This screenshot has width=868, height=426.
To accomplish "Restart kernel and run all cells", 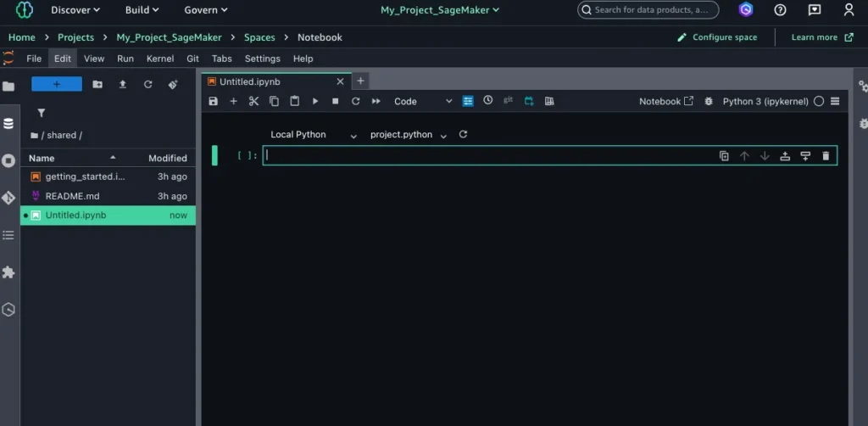I will click(x=376, y=101).
